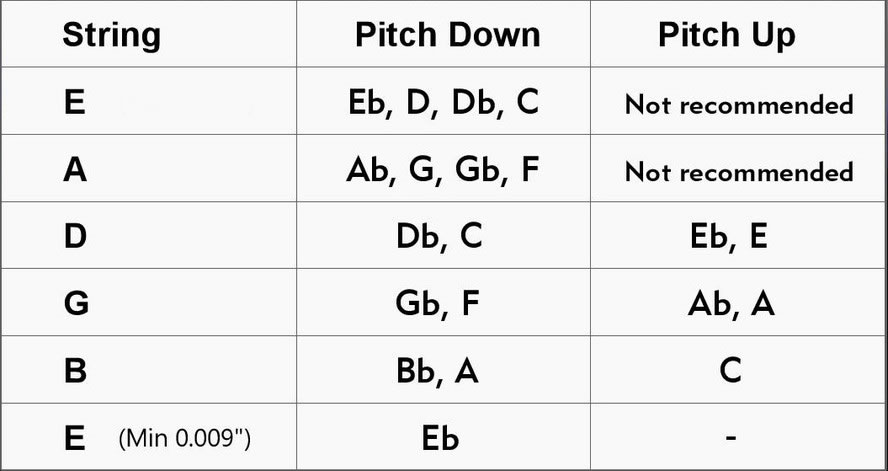The width and height of the screenshot is (888, 471).
Task: Click the "Bb, A" cell
Action: pyautogui.click(x=438, y=371)
